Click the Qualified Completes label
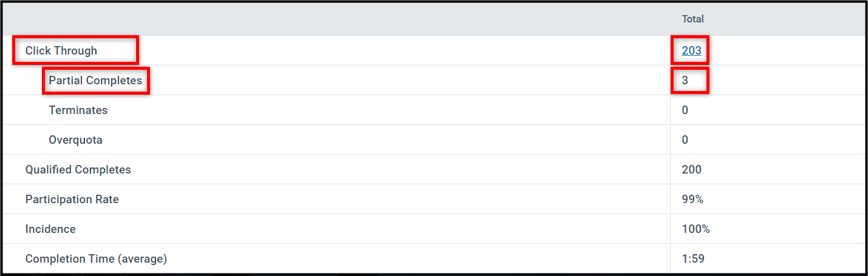 pyautogui.click(x=78, y=170)
